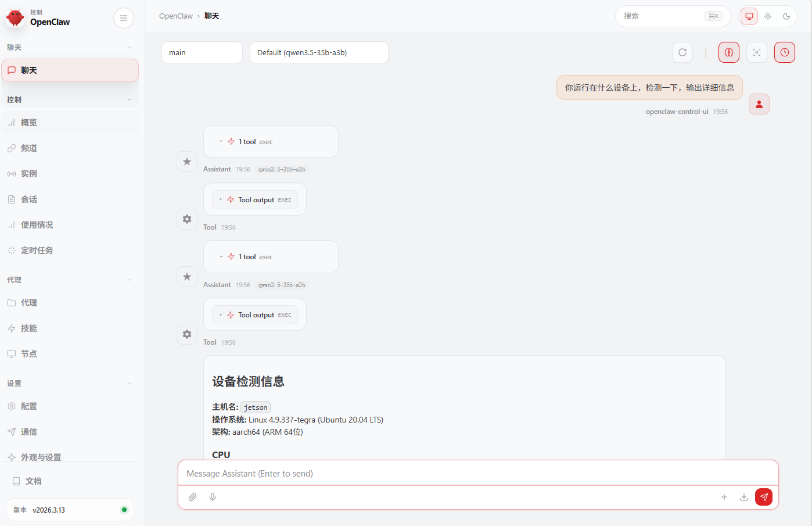Click the download export icon in composer
Image resolution: width=812 pixels, height=526 pixels.
(743, 497)
